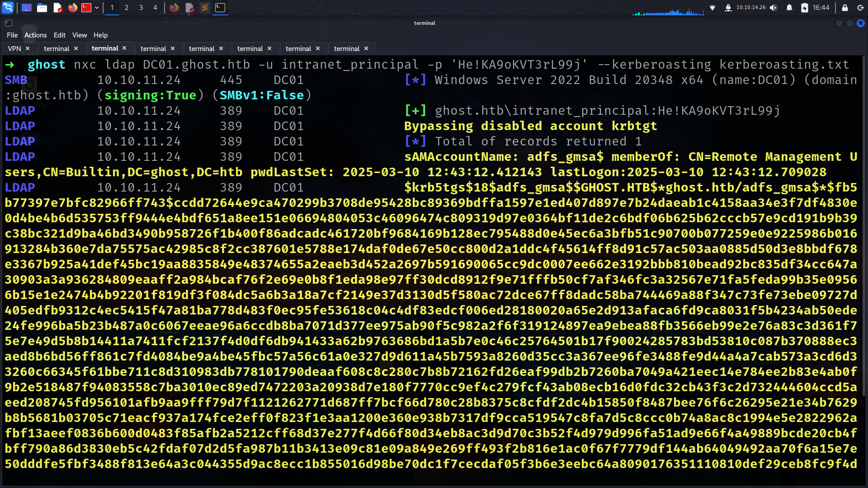Click the VPN connection lock icon
Viewport: 868px width, 488px height.
click(x=728, y=8)
